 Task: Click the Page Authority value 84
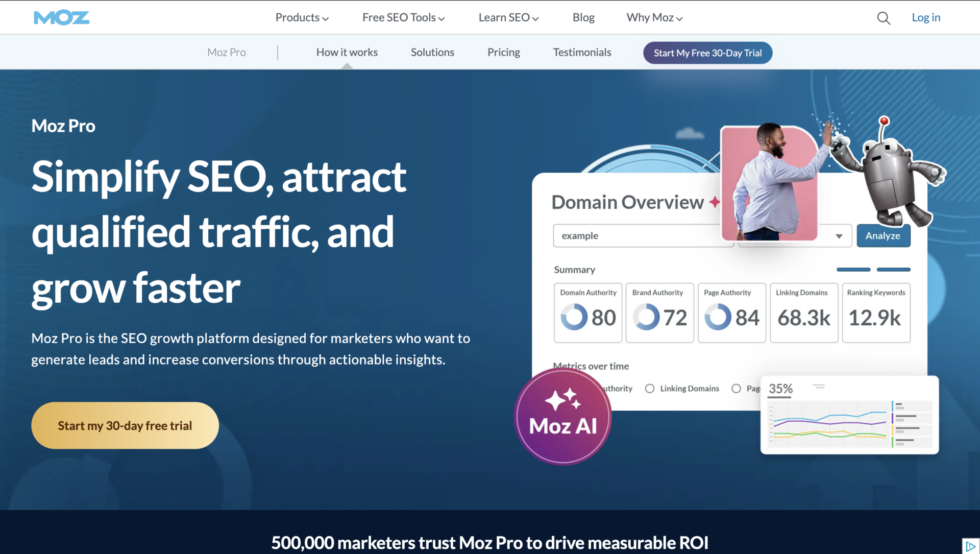pyautogui.click(x=747, y=318)
